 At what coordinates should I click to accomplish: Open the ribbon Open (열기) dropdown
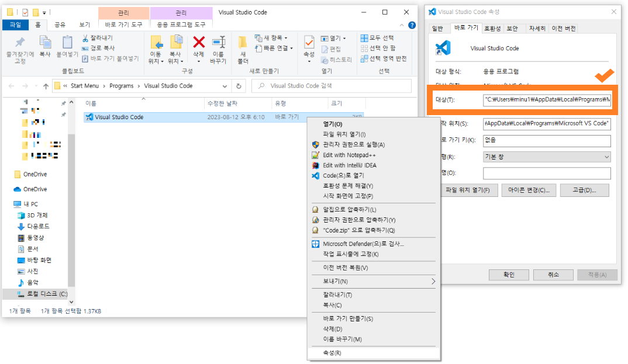333,39
